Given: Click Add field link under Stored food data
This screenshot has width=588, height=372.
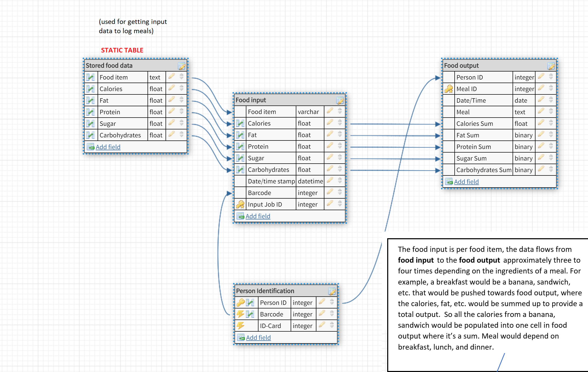Looking at the screenshot, I should tap(108, 147).
